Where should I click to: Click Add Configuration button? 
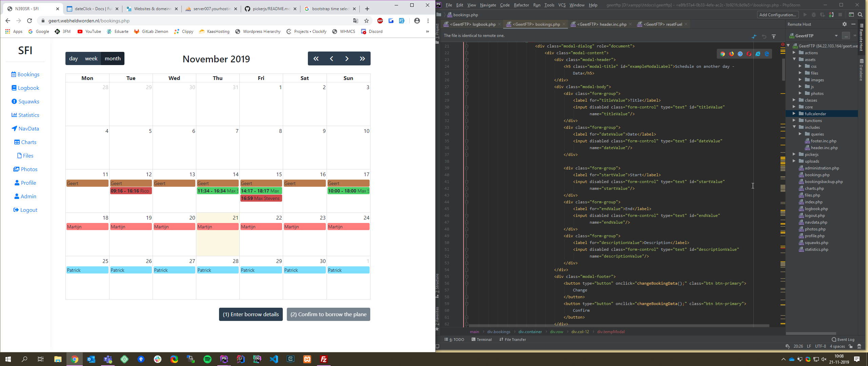pyautogui.click(x=777, y=15)
